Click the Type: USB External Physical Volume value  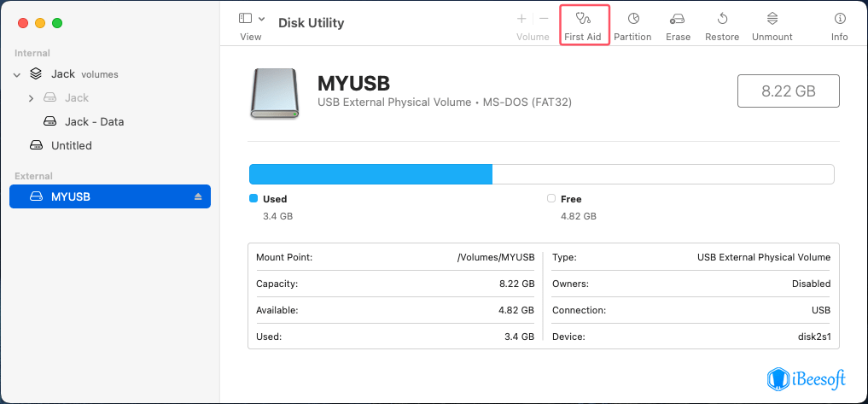764,257
